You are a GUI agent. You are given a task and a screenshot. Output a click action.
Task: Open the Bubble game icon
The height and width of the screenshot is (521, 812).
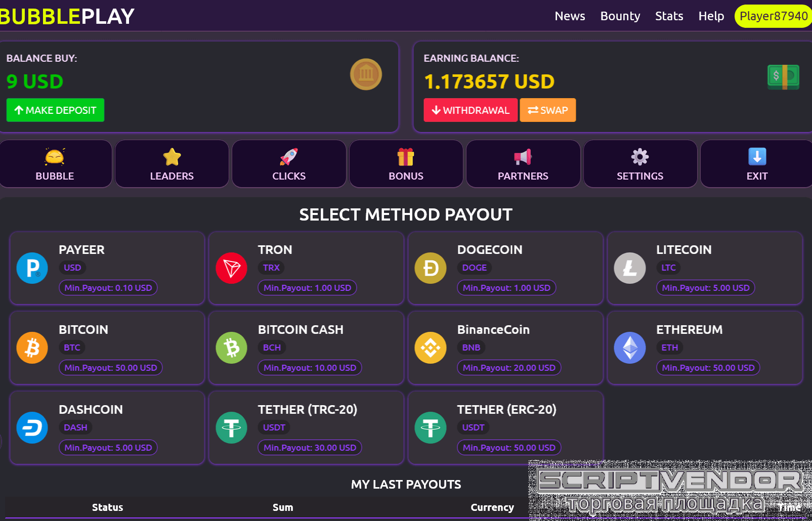(x=55, y=157)
